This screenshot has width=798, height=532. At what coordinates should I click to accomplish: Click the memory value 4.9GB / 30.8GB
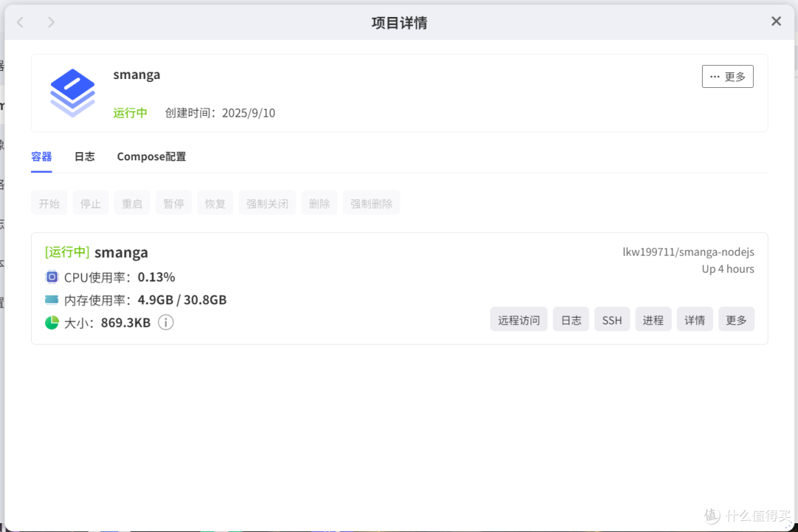[x=183, y=299]
